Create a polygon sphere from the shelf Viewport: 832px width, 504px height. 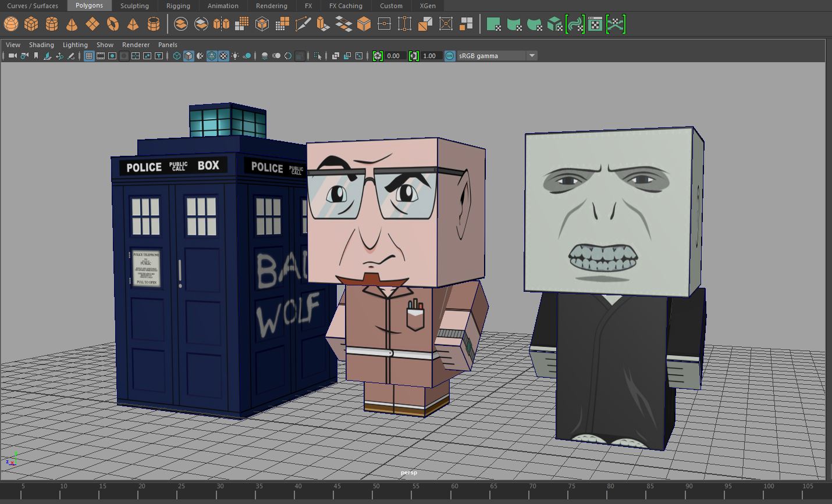tap(11, 24)
